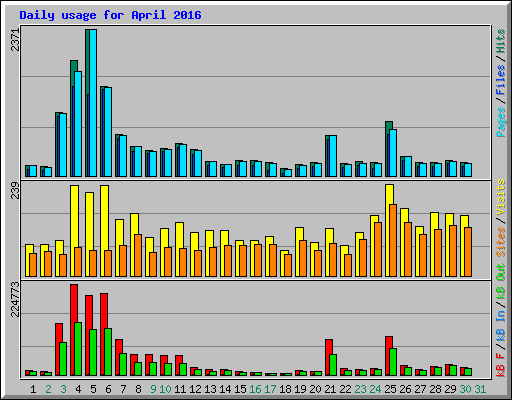The image size is (512, 400).
Task: Click day label '5' on the x-axis
Action: pyautogui.click(x=93, y=389)
